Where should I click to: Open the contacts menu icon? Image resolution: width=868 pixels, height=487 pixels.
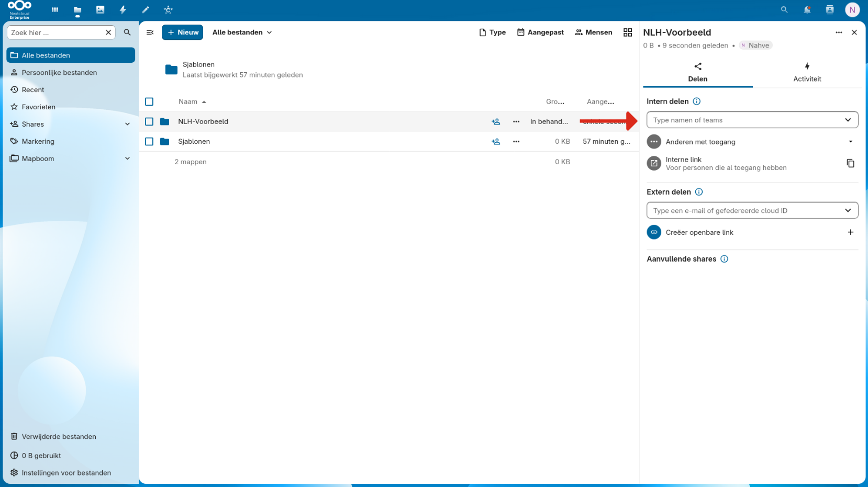[x=830, y=9]
